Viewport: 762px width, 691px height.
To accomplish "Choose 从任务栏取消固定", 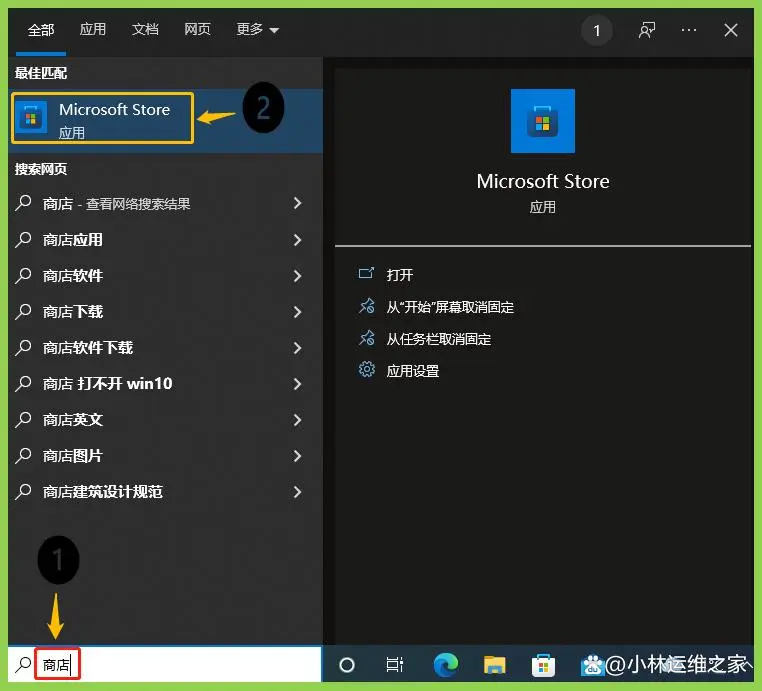I will pos(438,339).
